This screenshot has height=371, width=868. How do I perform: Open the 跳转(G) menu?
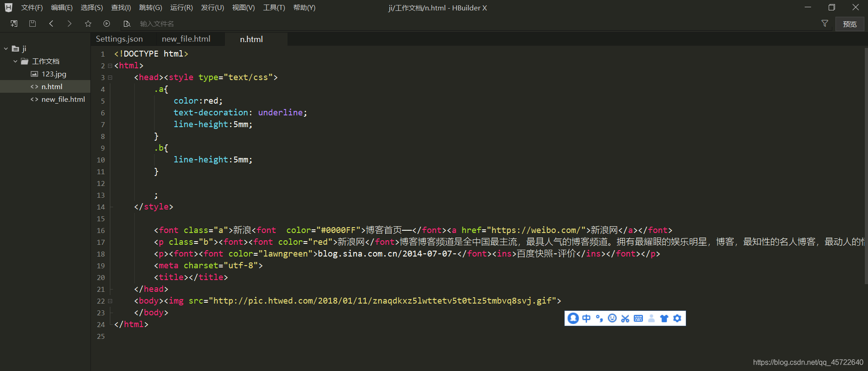[151, 8]
